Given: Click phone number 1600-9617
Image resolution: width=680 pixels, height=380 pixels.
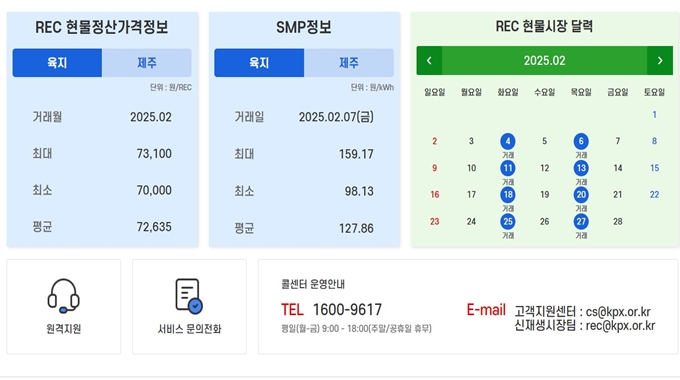Looking at the screenshot, I should tap(347, 310).
